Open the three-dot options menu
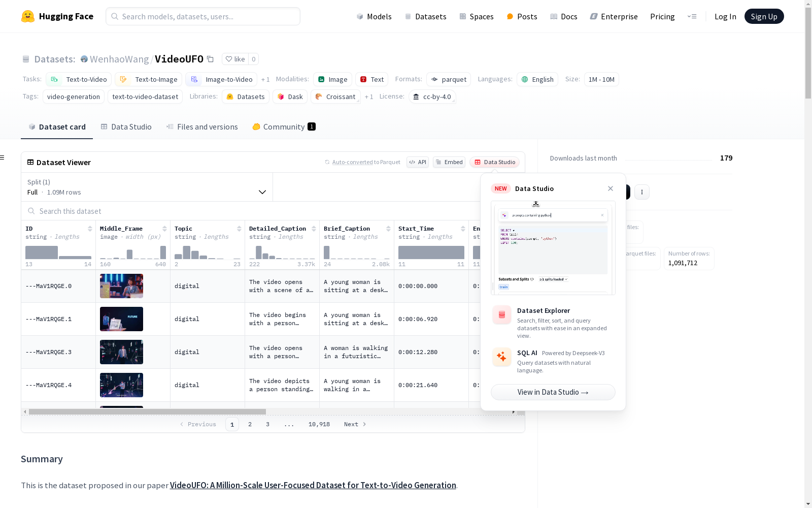812x508 pixels. [642, 192]
